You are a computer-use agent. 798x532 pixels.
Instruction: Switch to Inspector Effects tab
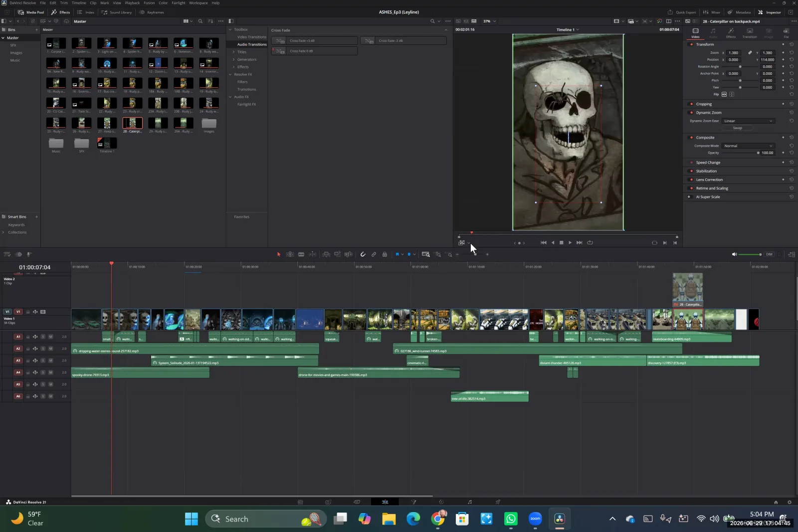tap(731, 33)
